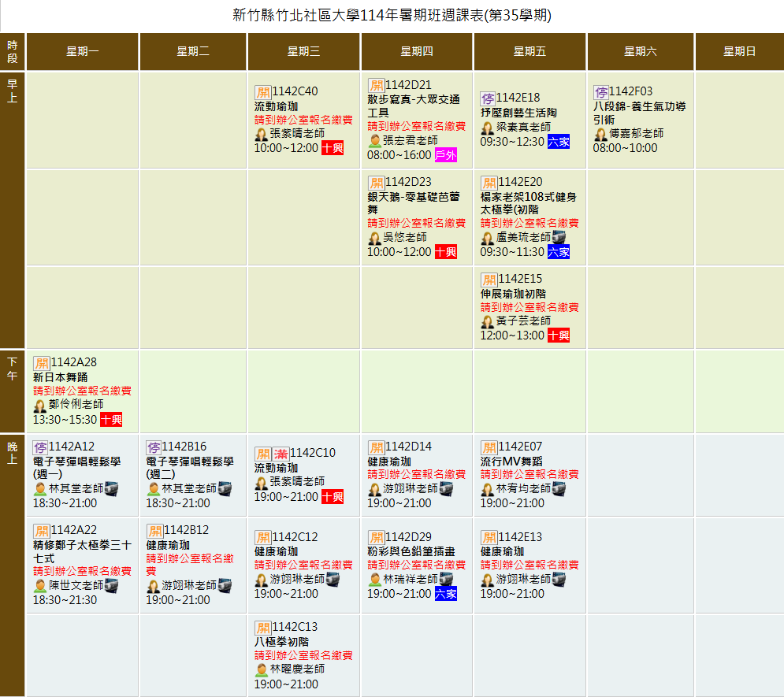
Task: Open course 散步寫真-大眾交通工具 title
Action: coord(414,106)
